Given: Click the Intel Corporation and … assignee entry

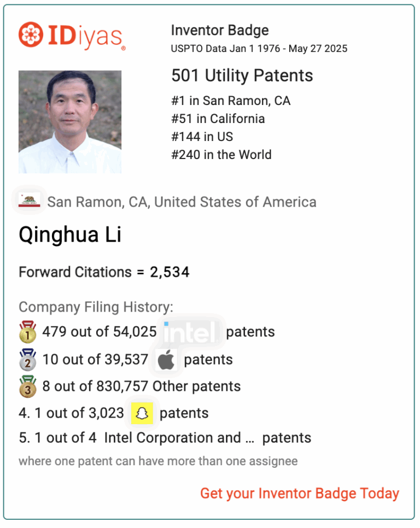Looking at the screenshot, I should [x=179, y=438].
